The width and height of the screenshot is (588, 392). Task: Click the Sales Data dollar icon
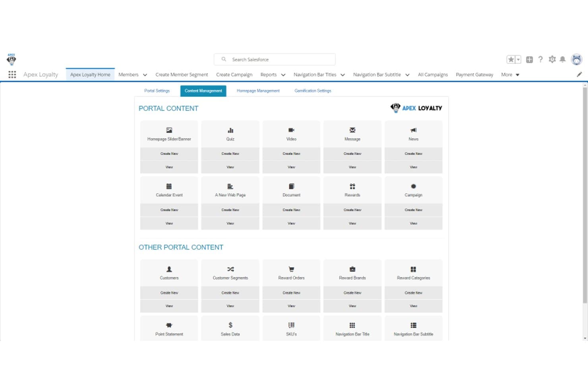click(230, 325)
